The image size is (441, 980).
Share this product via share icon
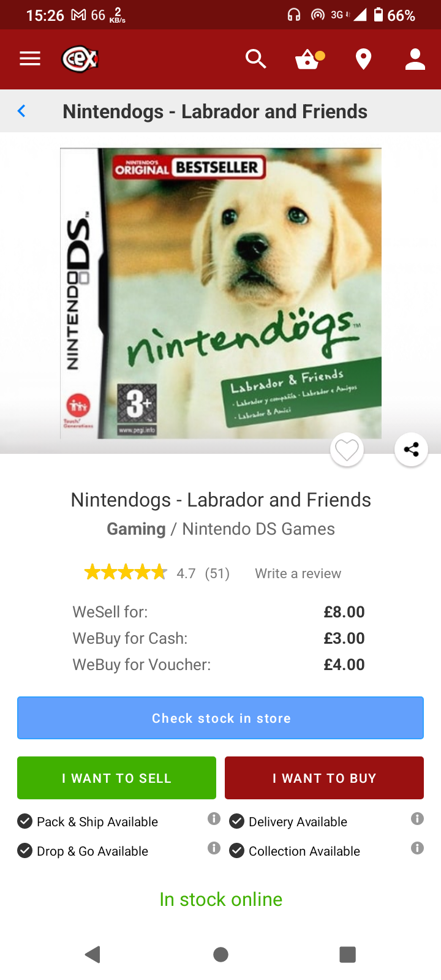(x=411, y=450)
